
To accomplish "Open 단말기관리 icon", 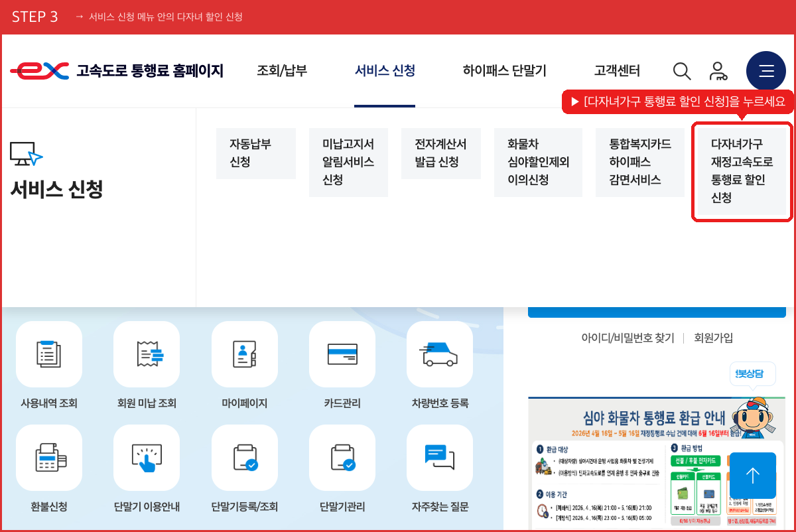I will click(342, 458).
